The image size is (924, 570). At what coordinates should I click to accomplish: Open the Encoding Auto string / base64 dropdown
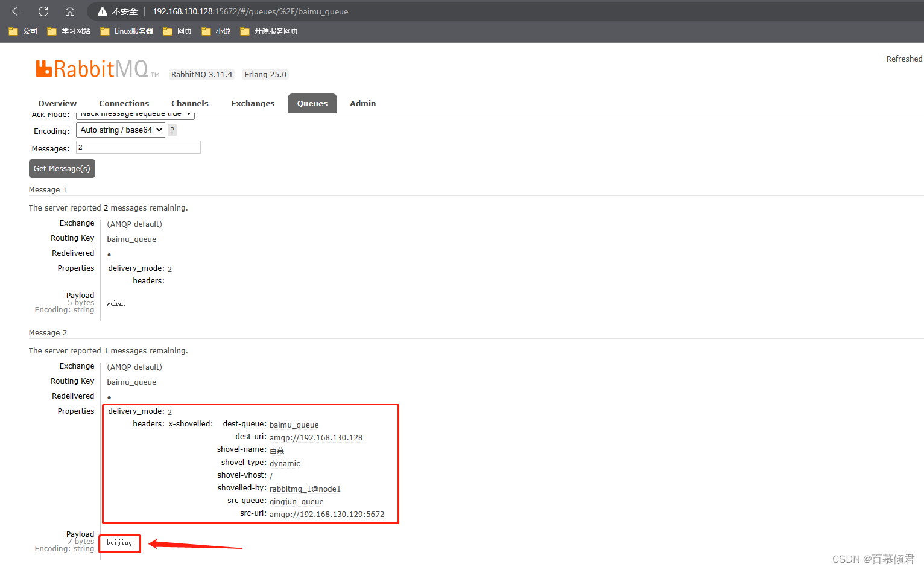coord(121,130)
